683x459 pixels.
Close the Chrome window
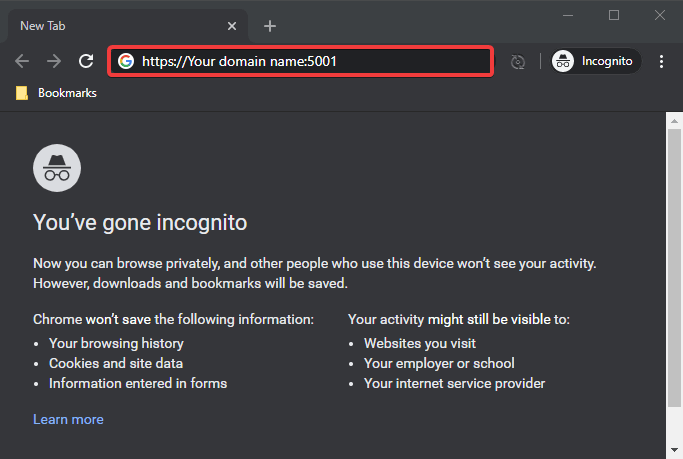[x=660, y=15]
